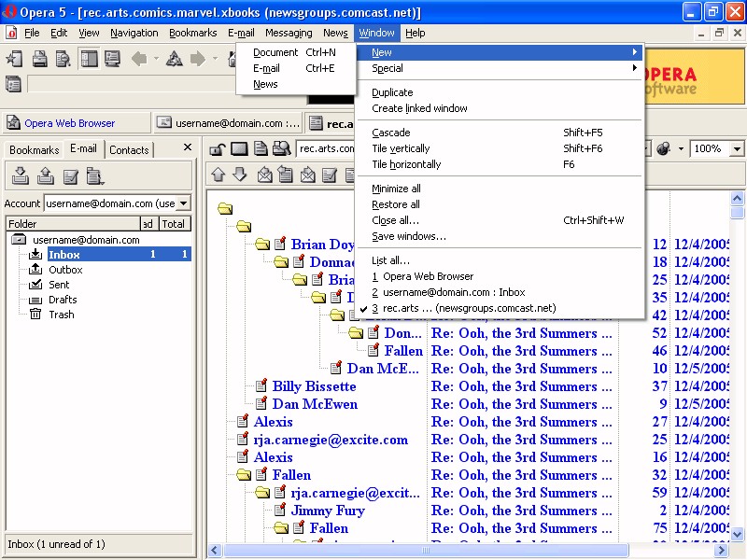The width and height of the screenshot is (747, 560).
Task: Click the first open envelope reply icon
Action: tap(264, 175)
